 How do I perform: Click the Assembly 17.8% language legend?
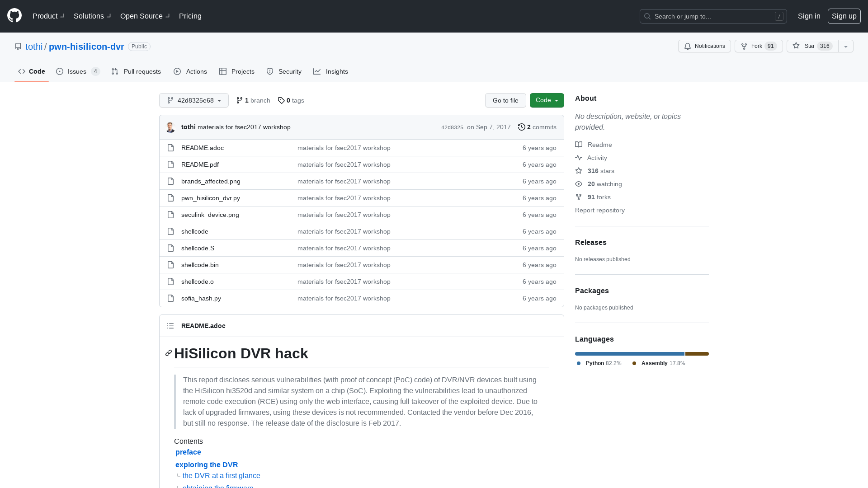[x=659, y=363]
